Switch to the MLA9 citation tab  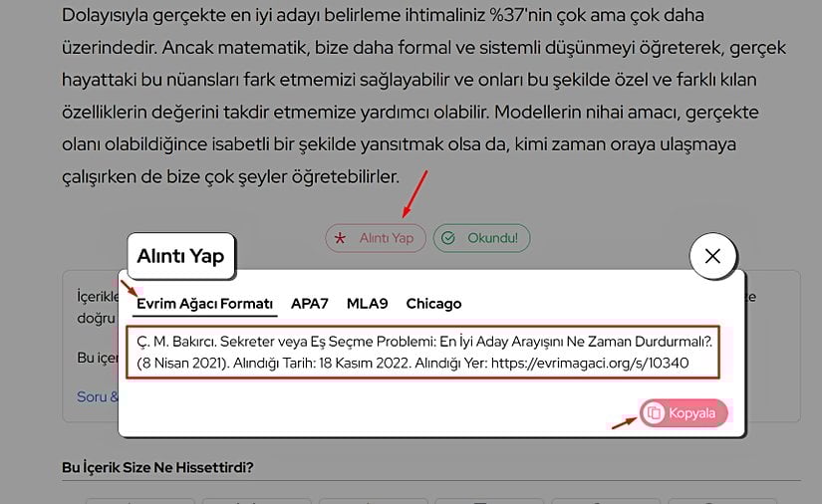click(x=367, y=304)
